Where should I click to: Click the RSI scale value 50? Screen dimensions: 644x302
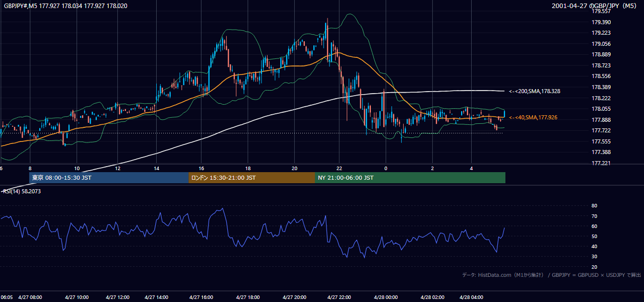[594, 236]
